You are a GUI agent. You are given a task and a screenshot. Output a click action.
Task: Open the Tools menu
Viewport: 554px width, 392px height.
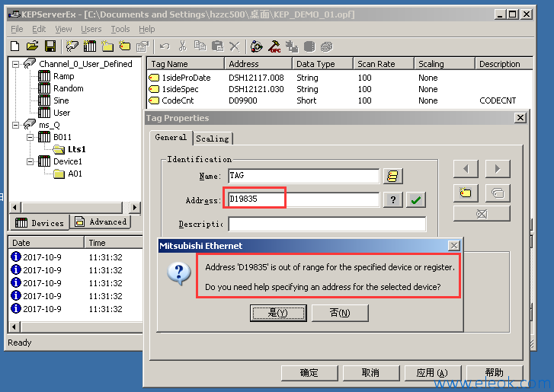(120, 29)
